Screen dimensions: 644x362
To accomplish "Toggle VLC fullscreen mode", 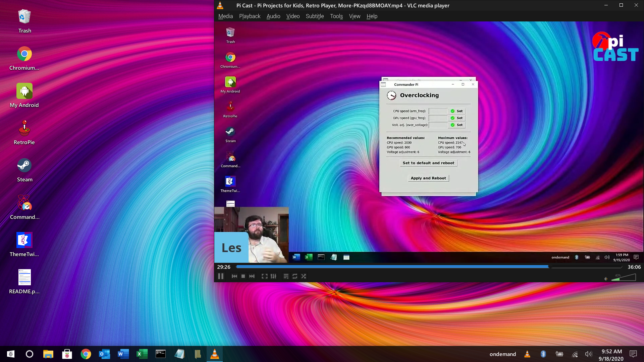I will (x=264, y=276).
